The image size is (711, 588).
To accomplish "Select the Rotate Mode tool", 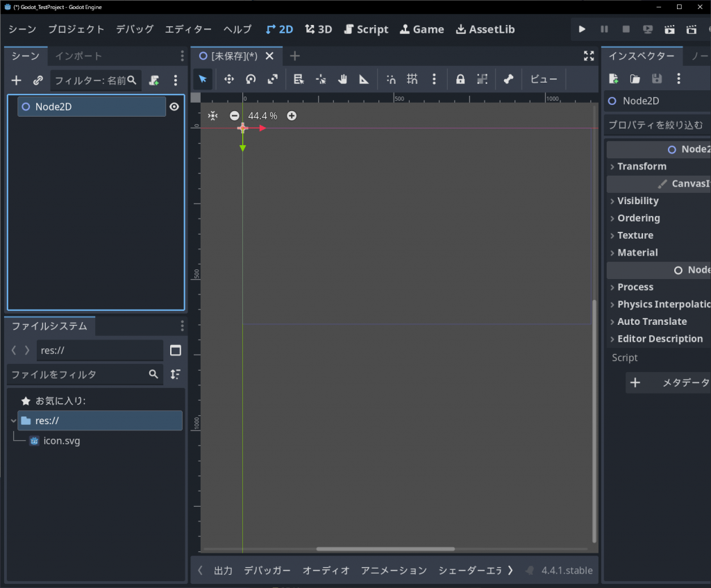I will [x=251, y=79].
